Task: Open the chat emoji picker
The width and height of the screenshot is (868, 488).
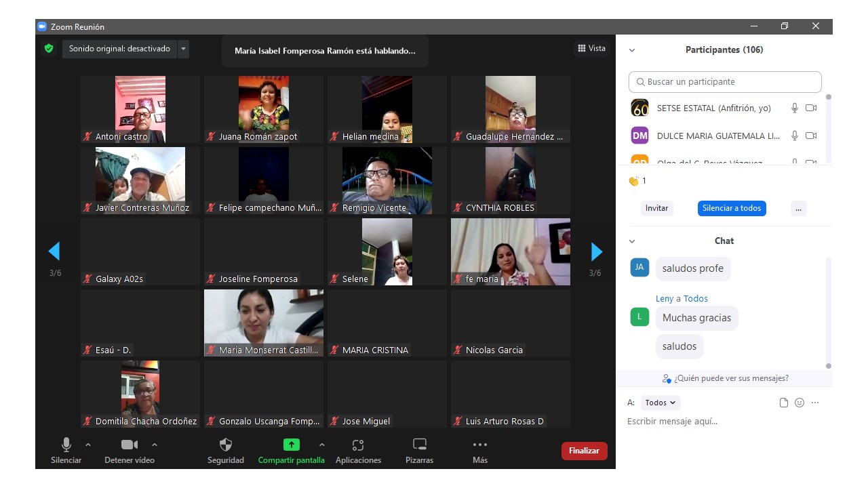Action: (800, 403)
